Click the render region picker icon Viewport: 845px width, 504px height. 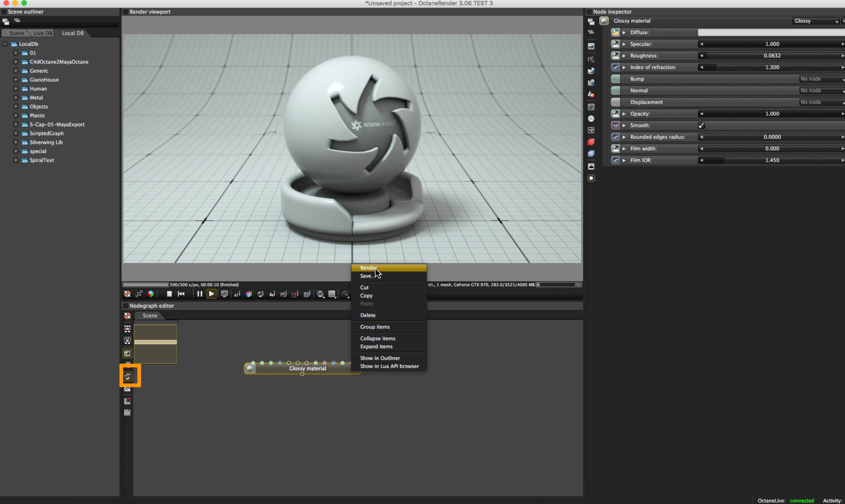[295, 294]
